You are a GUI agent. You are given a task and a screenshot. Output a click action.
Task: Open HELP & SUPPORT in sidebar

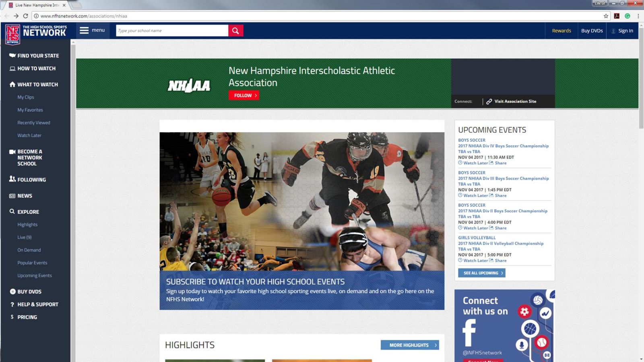click(38, 304)
